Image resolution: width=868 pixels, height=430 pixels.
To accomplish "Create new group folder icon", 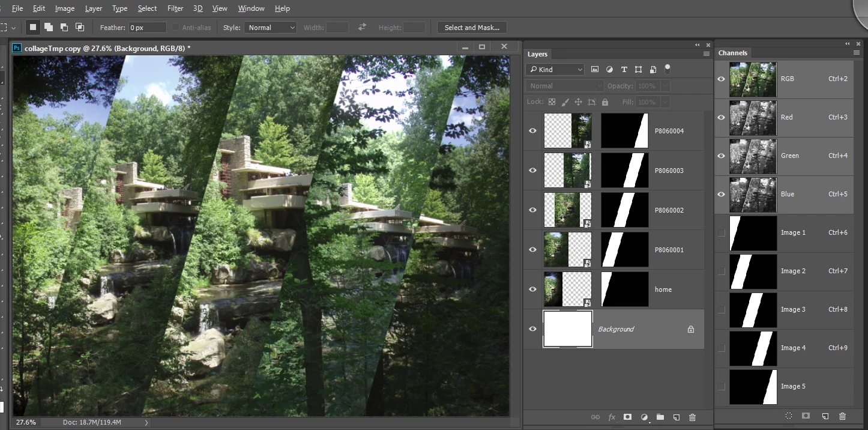I will point(660,417).
